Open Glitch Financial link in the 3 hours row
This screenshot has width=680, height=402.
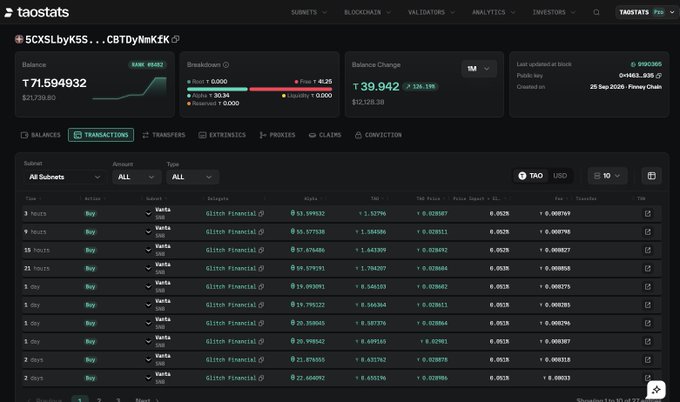tap(231, 213)
